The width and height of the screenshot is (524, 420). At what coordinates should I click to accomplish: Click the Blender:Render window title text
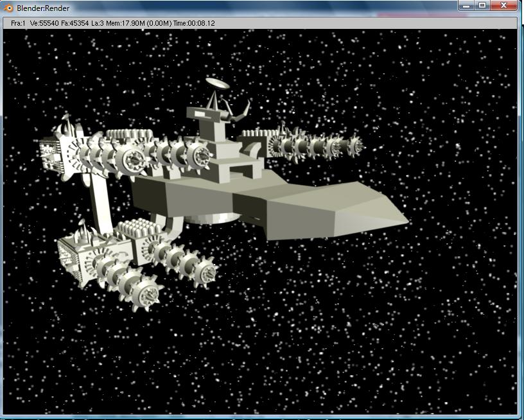pyautogui.click(x=43, y=8)
